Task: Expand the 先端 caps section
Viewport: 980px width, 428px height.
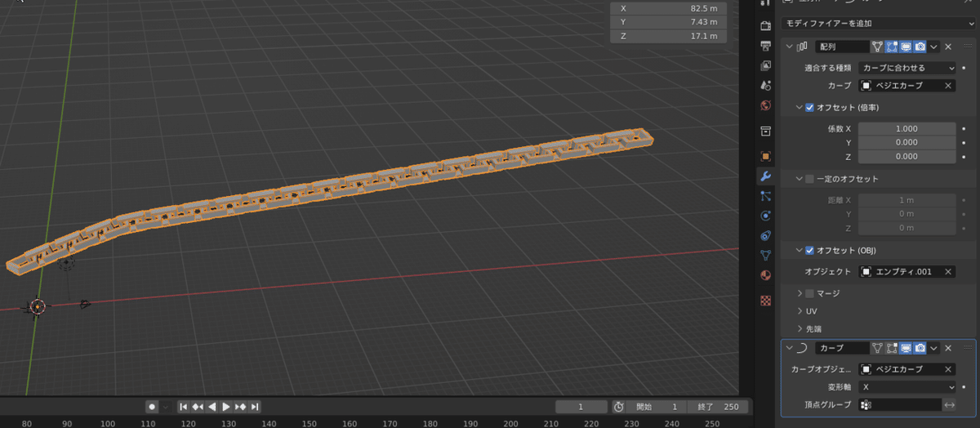Action: click(799, 328)
